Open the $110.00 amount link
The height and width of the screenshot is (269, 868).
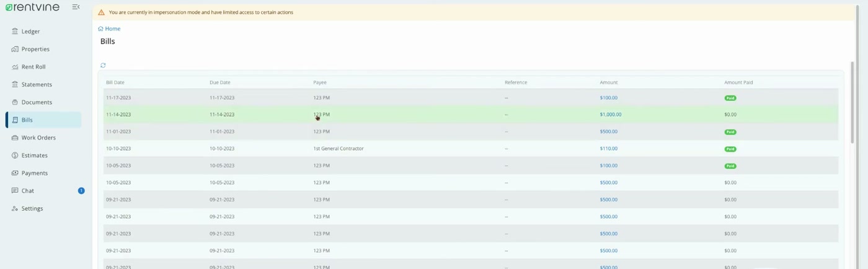point(608,149)
